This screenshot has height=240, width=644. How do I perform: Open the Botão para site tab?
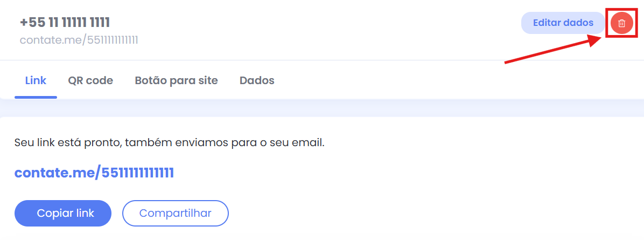[x=176, y=80]
